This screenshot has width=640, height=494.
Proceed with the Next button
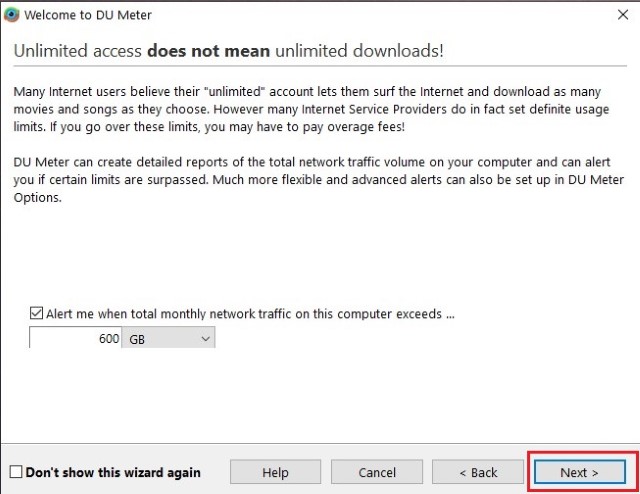pyautogui.click(x=580, y=472)
